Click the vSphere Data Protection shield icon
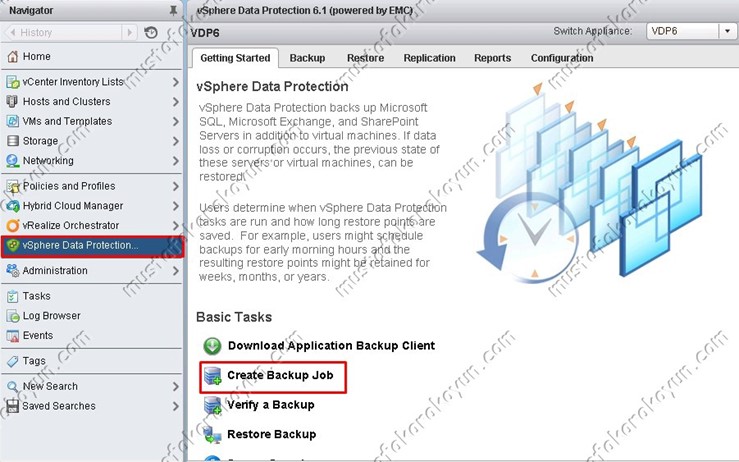The width and height of the screenshot is (739, 462). (x=13, y=245)
